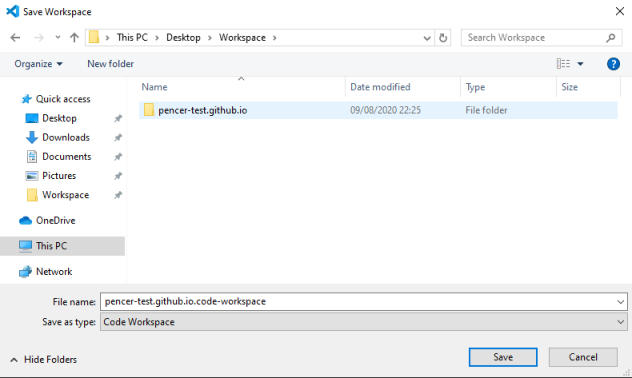Screen dimensions: 632x378
Task: Click the Save button
Action: point(503,357)
